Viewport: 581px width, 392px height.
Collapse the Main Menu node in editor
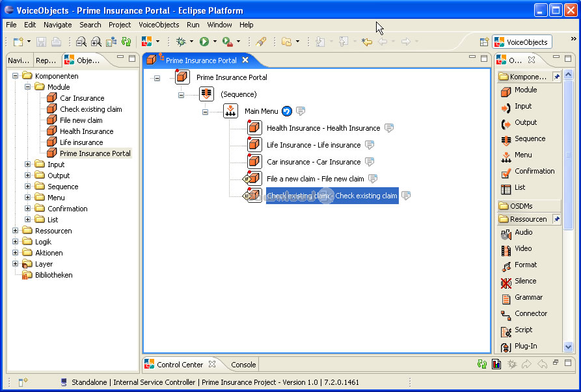pos(205,112)
